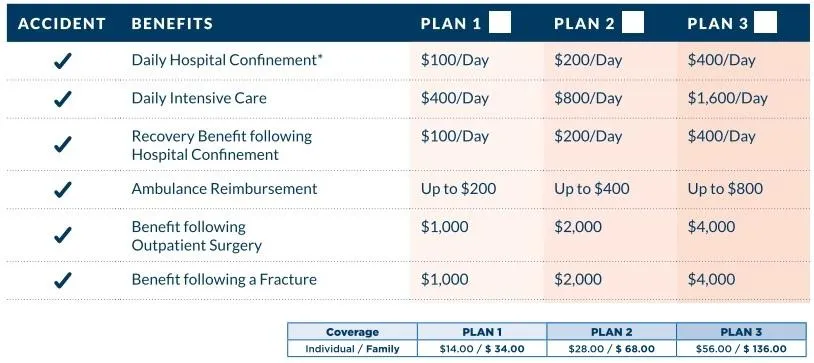This screenshot has width=814, height=363.
Task: Click the Plan 3 $400/Day hospital confinement value
Action: pyautogui.click(x=722, y=60)
